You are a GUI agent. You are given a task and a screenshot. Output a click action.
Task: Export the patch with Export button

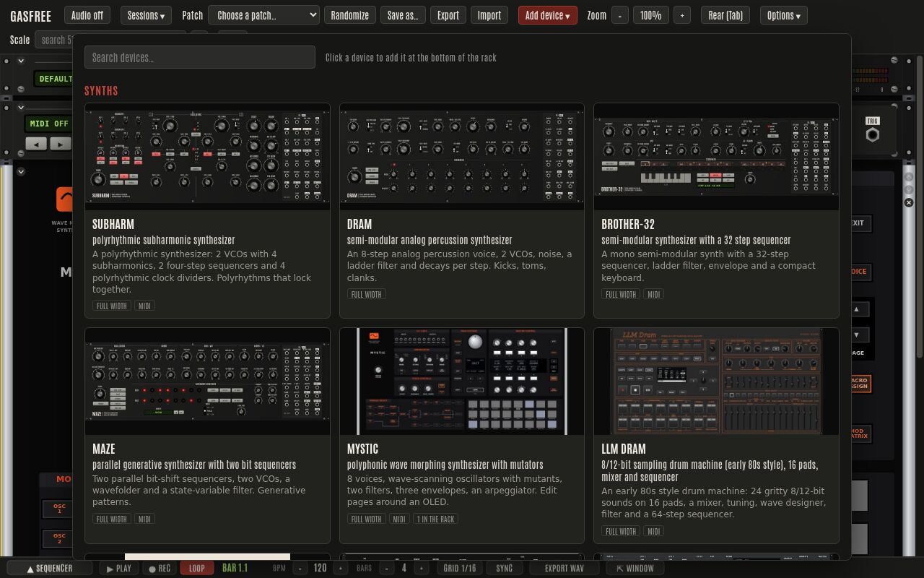pyautogui.click(x=448, y=15)
